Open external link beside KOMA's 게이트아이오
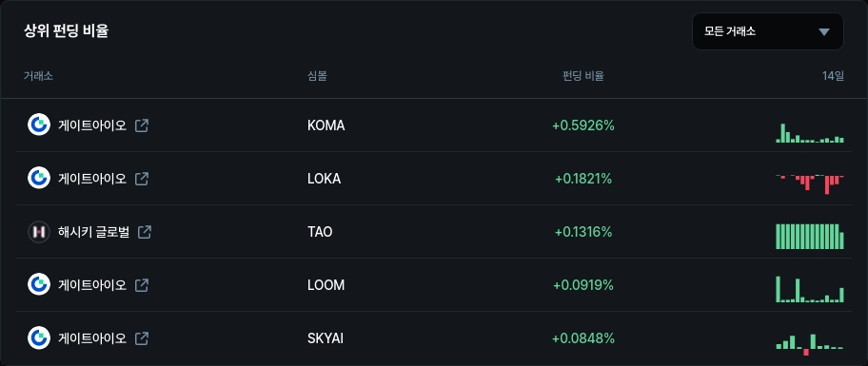The image size is (868, 366). click(x=142, y=125)
